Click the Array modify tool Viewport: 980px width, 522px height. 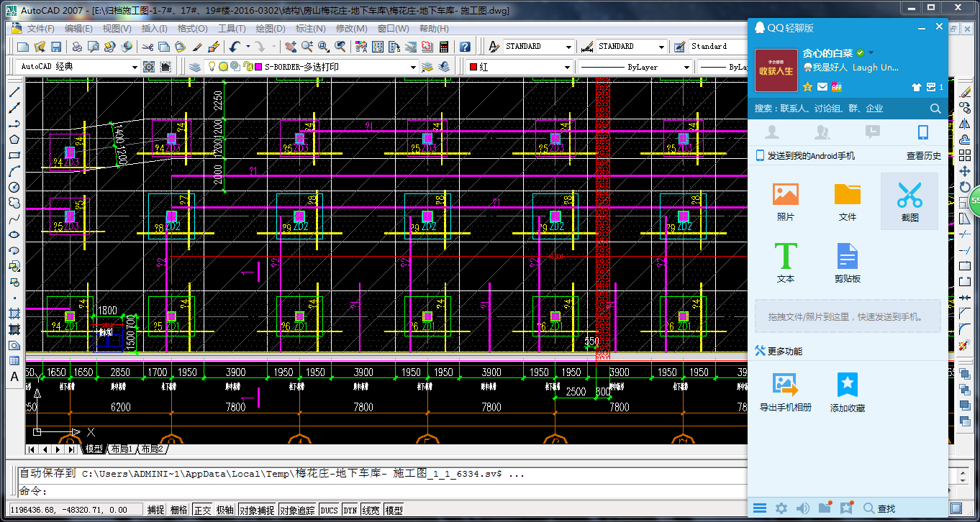[x=966, y=155]
